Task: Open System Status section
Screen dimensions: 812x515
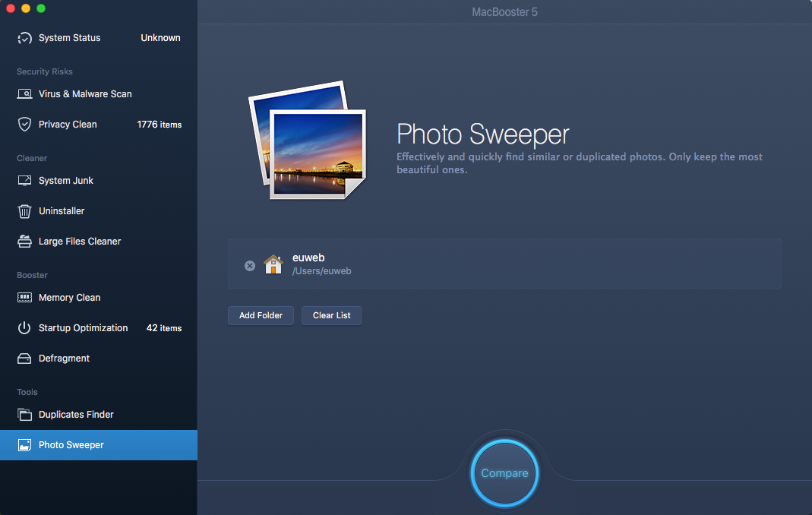Action: click(99, 38)
